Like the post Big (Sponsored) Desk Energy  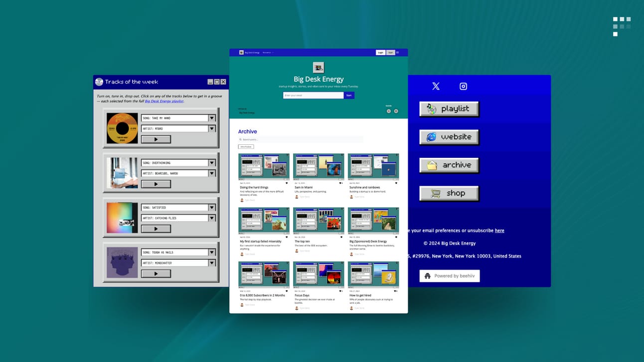coord(396,237)
